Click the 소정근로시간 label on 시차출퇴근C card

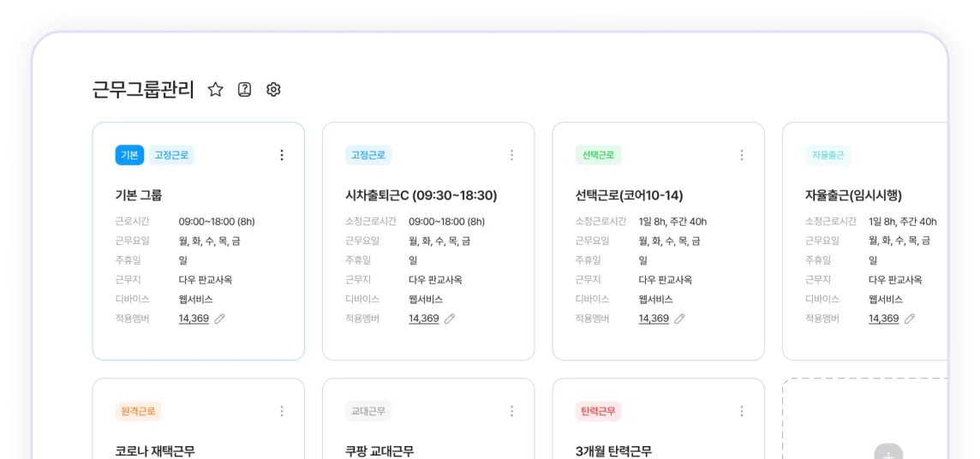pos(371,222)
